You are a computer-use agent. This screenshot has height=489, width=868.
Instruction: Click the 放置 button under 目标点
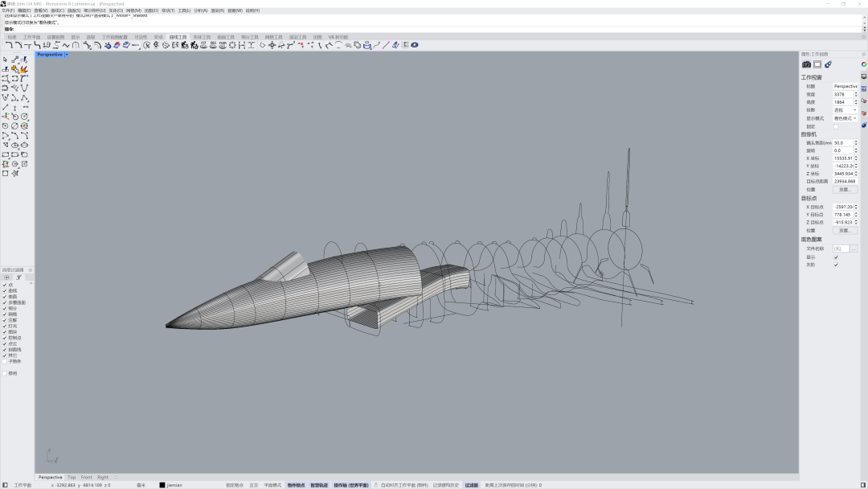coord(845,230)
